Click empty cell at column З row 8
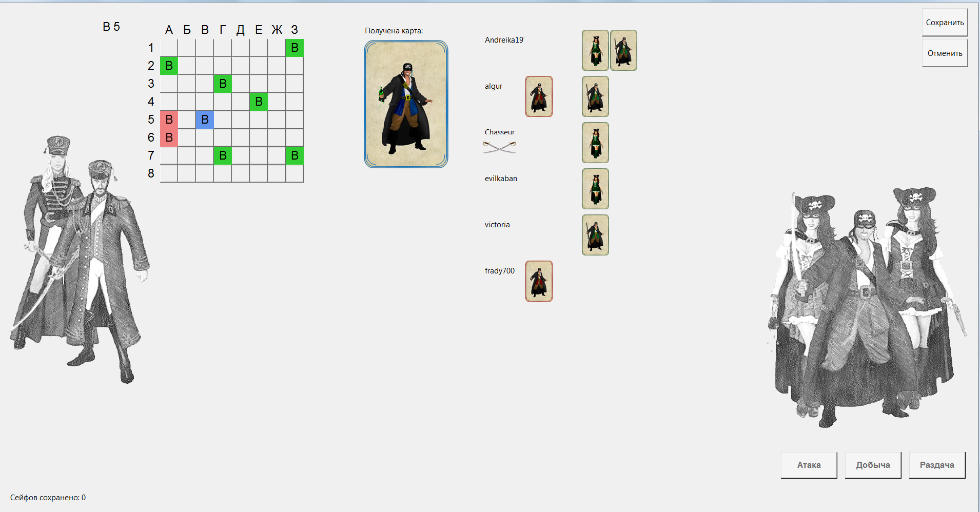 [x=295, y=173]
